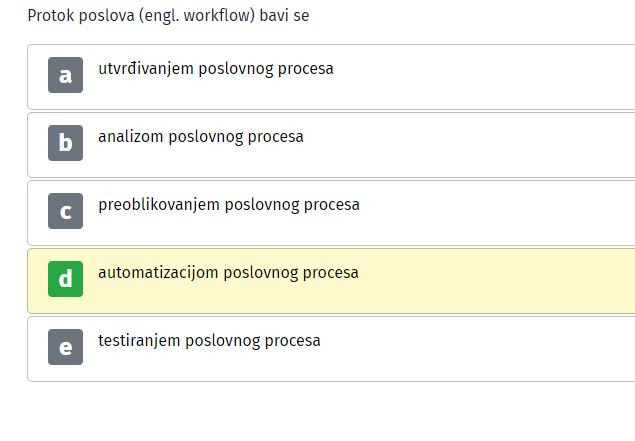Select the gray 'a' letter badge
This screenshot has width=635, height=441.
click(65, 75)
